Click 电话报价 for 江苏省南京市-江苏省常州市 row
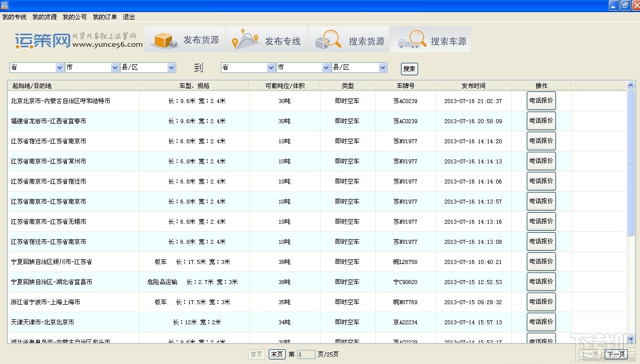Viewport: 640px width, 364px height. [x=541, y=161]
